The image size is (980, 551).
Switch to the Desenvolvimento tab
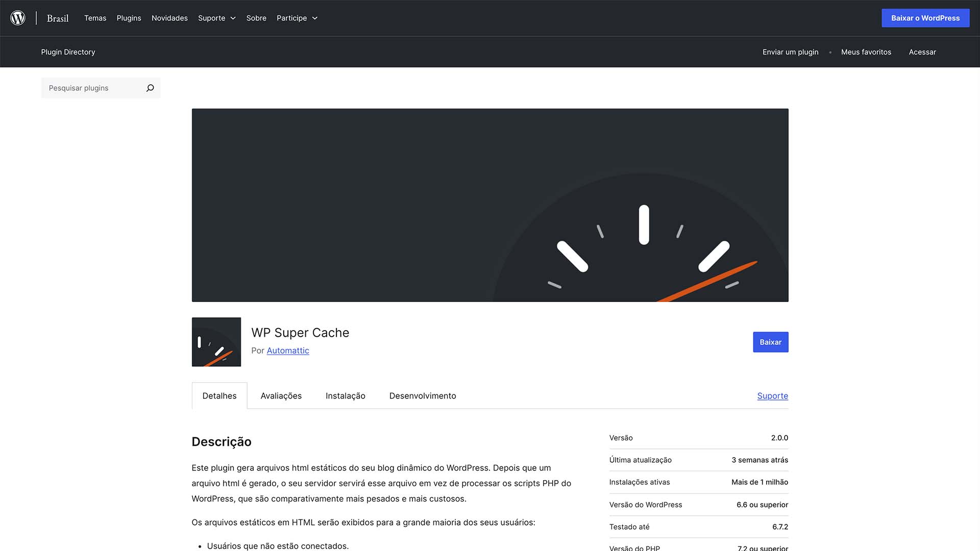tap(423, 395)
